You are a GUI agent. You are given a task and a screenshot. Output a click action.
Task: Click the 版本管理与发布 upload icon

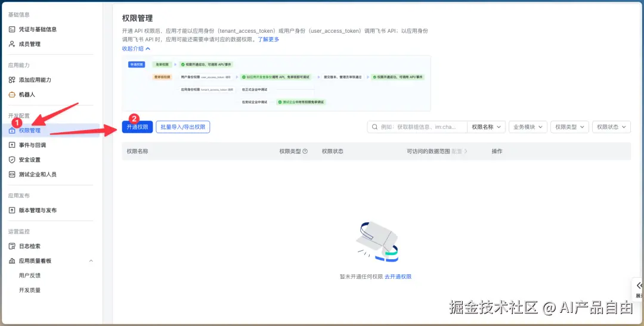point(12,210)
